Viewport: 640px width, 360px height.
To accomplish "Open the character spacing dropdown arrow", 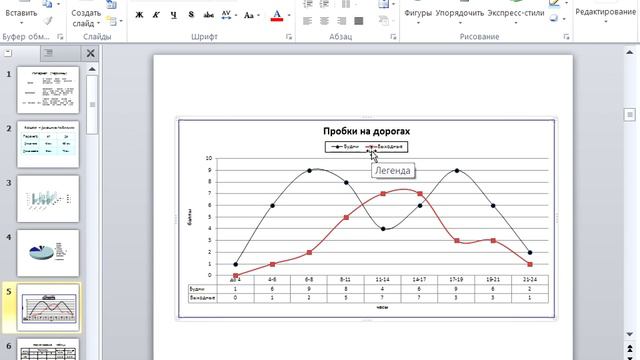I will pos(236,16).
